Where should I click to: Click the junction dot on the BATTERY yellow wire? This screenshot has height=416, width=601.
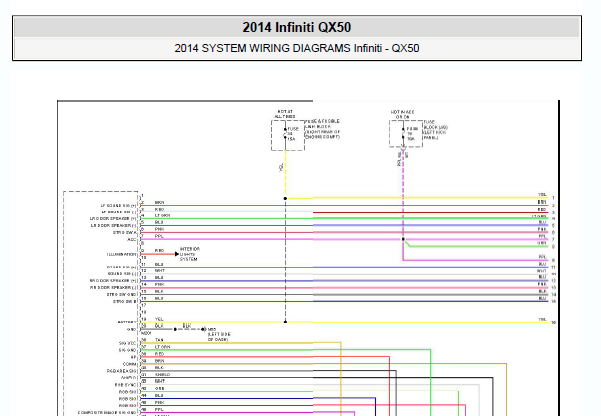point(285,322)
